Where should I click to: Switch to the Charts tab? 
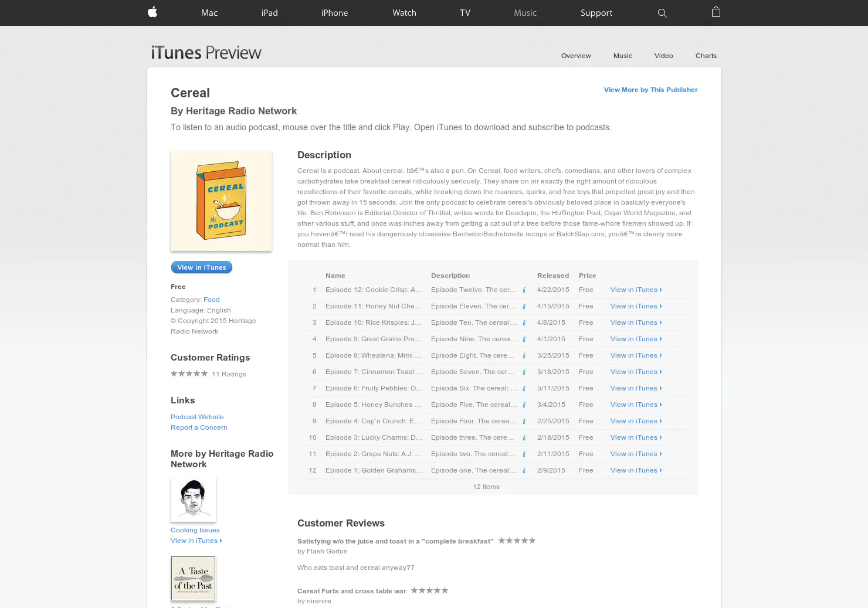pyautogui.click(x=706, y=56)
